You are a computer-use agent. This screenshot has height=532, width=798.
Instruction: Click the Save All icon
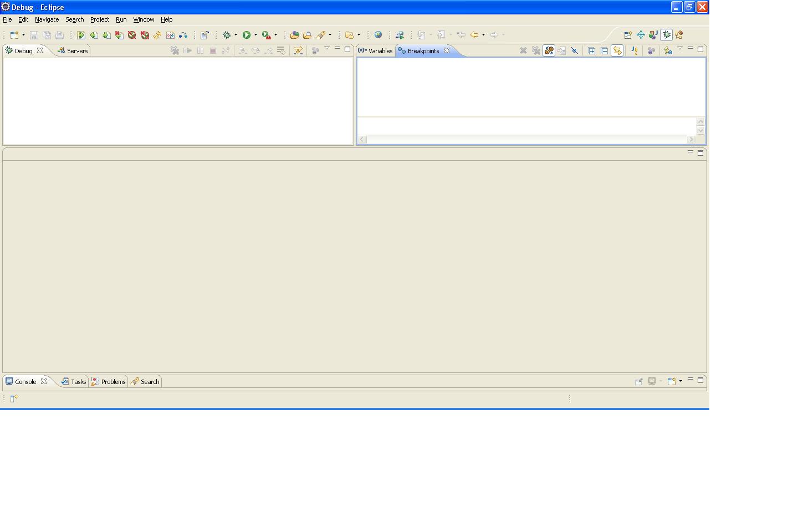tap(47, 35)
